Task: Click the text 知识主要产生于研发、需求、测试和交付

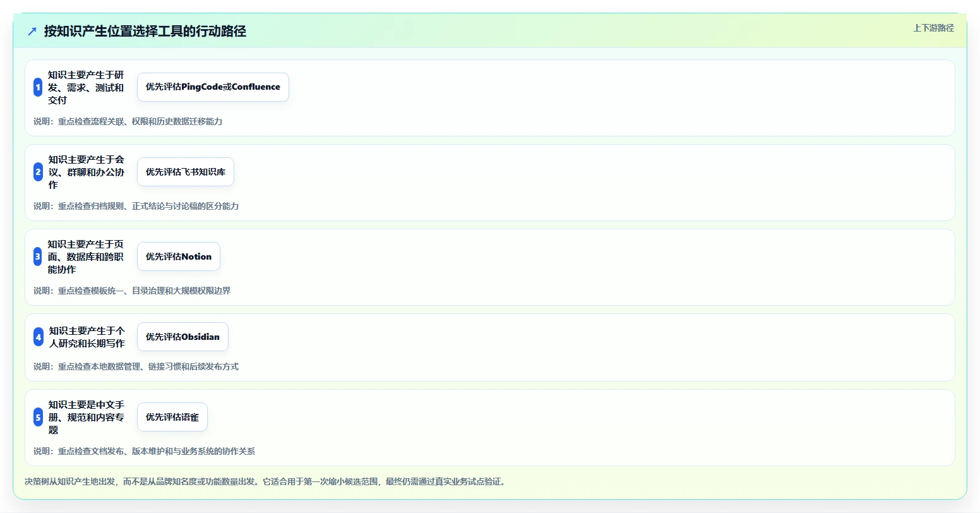Action: tap(86, 87)
